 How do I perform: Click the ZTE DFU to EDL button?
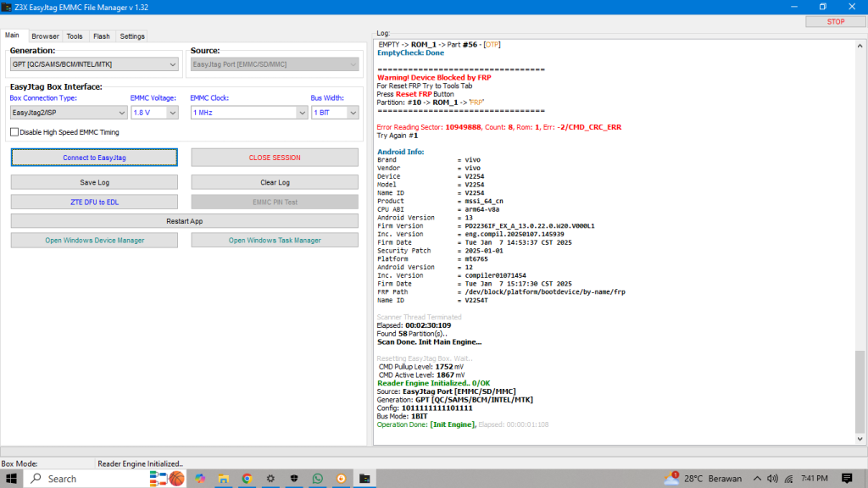[94, 202]
